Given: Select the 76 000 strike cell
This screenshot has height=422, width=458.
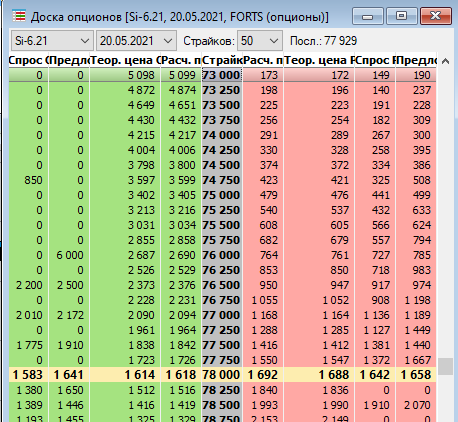Looking at the screenshot, I should click(222, 255).
